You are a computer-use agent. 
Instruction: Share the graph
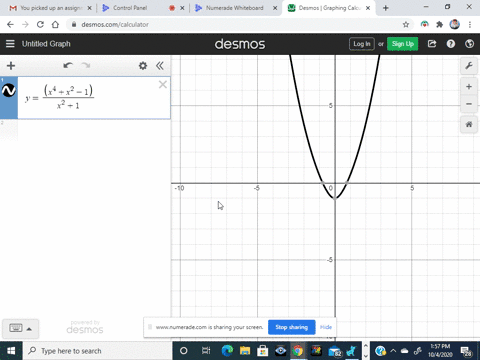click(432, 44)
